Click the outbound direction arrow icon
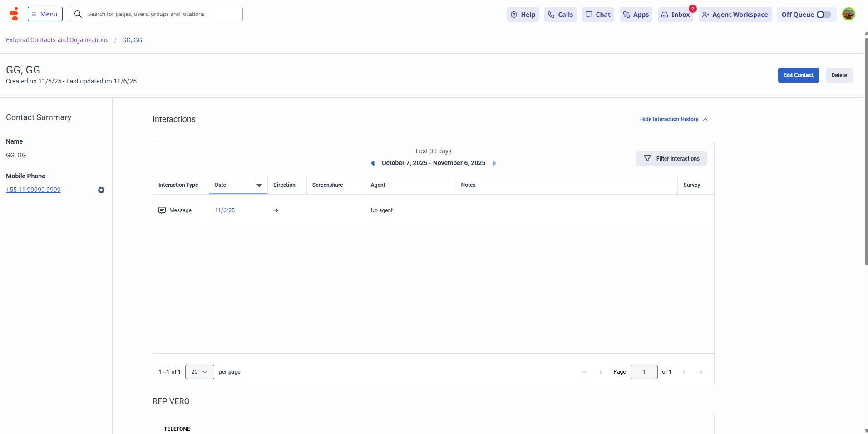Image resolution: width=868 pixels, height=434 pixels. pyautogui.click(x=276, y=210)
